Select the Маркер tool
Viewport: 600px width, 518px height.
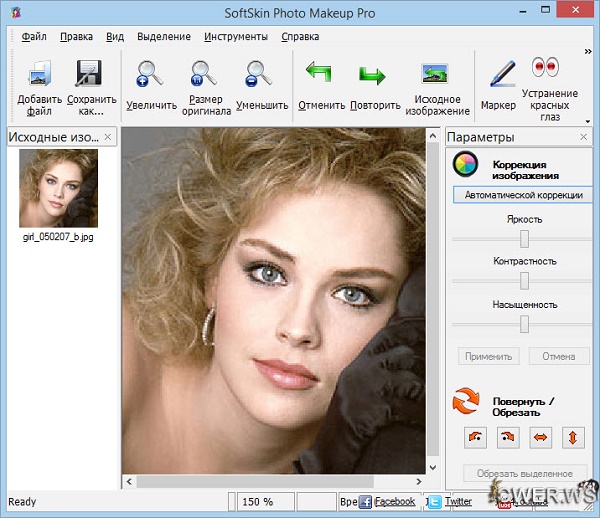click(x=502, y=73)
